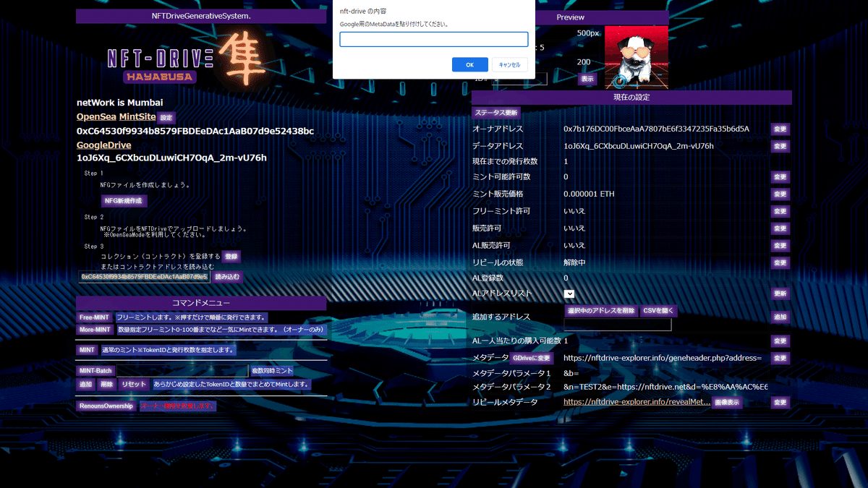Viewport: 868px width, 488px height.
Task: Open the リビールメタデータ URL link
Action: (x=637, y=402)
